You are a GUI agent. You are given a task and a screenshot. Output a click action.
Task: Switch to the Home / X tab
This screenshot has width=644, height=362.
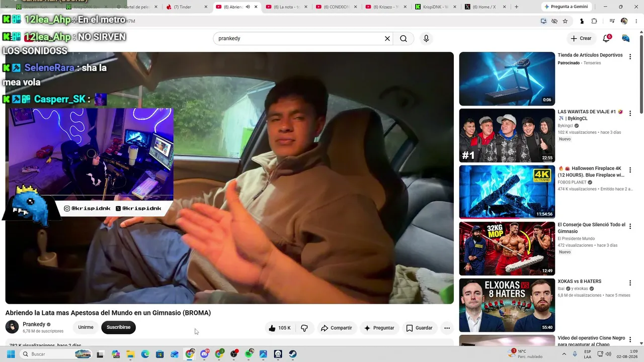[x=485, y=7]
